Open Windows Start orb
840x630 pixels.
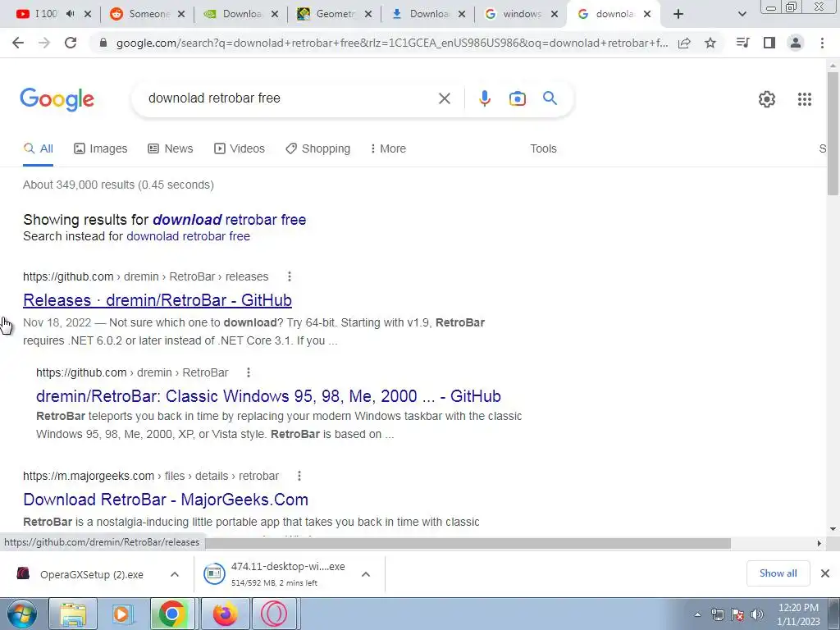point(22,614)
